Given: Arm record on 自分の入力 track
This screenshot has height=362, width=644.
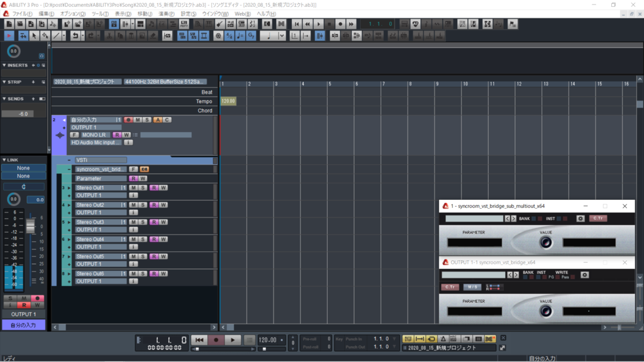Looking at the screenshot, I should pos(128,120).
